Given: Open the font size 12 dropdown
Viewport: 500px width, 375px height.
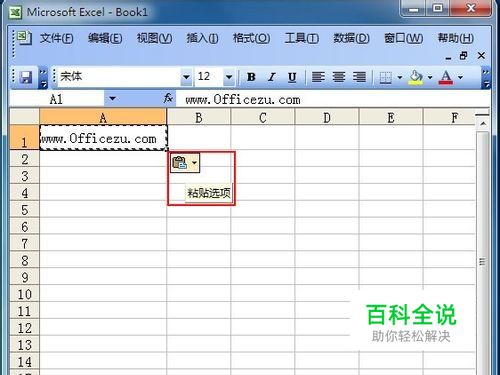Looking at the screenshot, I should pos(229,77).
